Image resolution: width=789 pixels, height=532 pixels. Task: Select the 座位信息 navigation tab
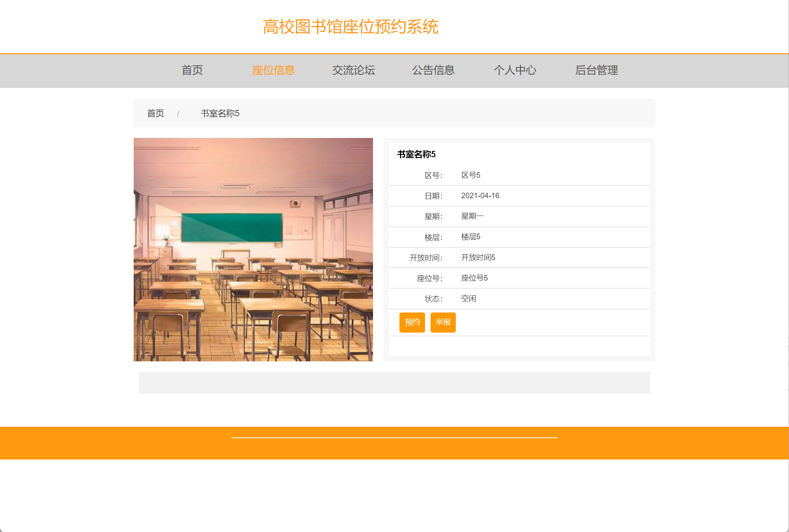click(273, 70)
